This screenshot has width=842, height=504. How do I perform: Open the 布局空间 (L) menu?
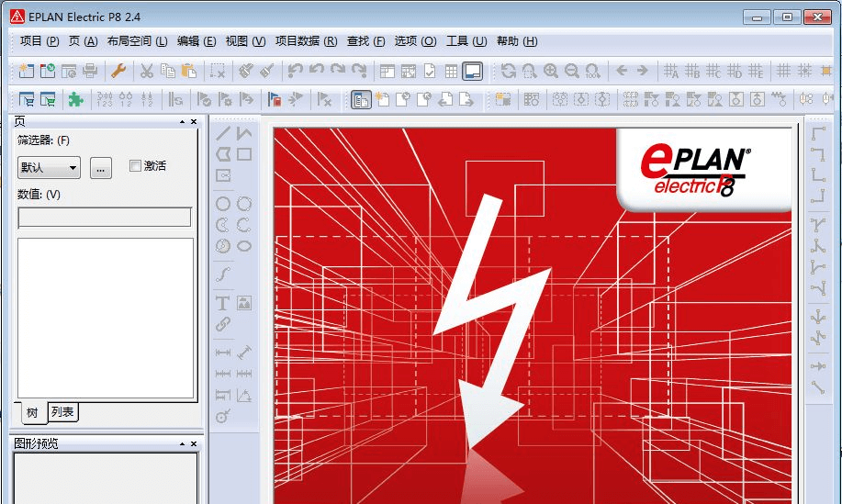(138, 41)
